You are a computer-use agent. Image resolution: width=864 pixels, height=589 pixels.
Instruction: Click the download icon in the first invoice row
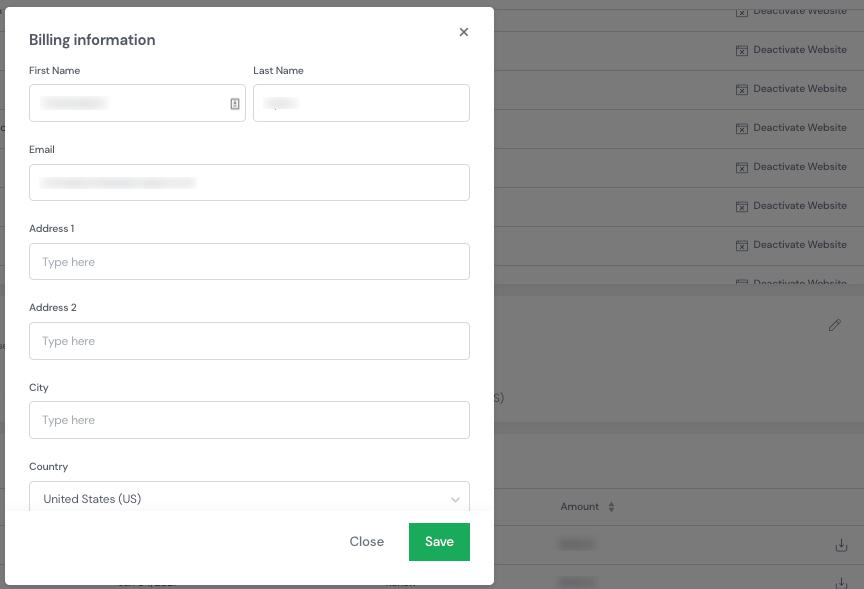click(841, 545)
